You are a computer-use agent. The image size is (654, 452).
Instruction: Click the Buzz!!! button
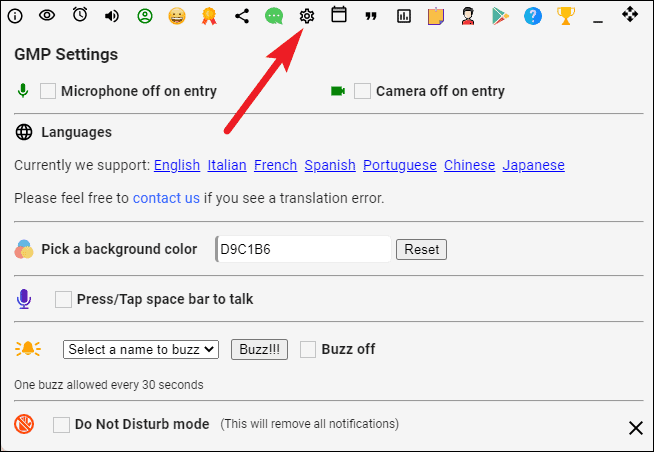259,349
